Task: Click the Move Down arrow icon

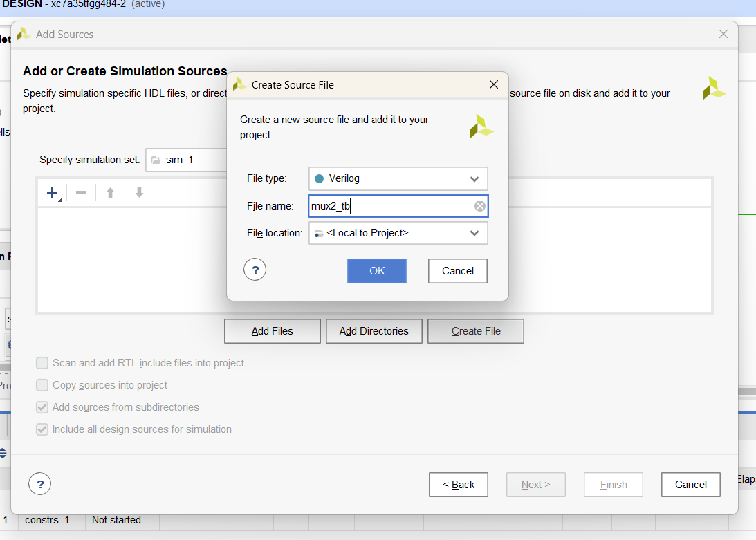Action: (x=139, y=193)
